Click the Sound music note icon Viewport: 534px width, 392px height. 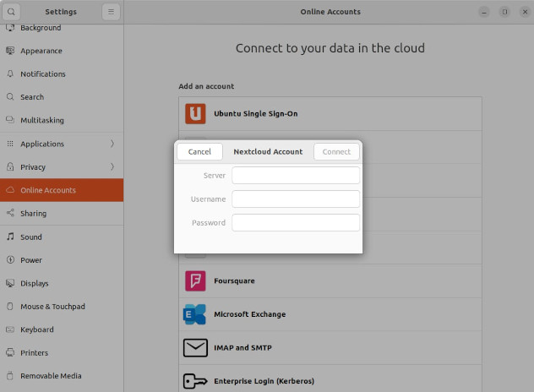pyautogui.click(x=10, y=237)
